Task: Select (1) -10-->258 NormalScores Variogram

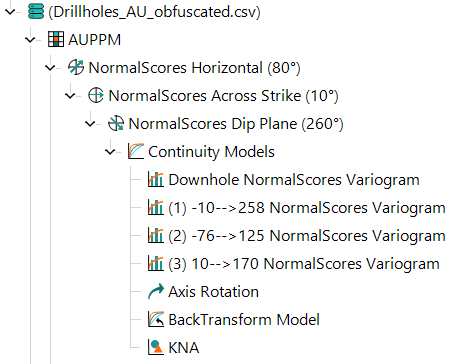Action: coord(307,208)
